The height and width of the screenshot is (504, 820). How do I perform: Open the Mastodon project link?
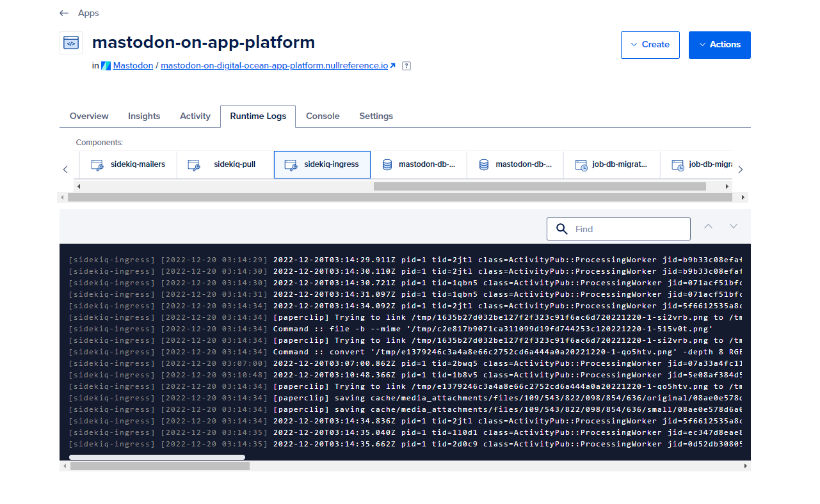(x=133, y=65)
